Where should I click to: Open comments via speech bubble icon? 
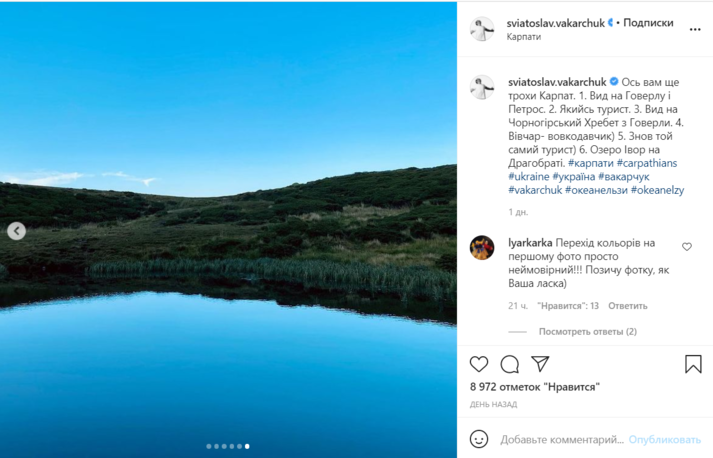[x=510, y=364]
